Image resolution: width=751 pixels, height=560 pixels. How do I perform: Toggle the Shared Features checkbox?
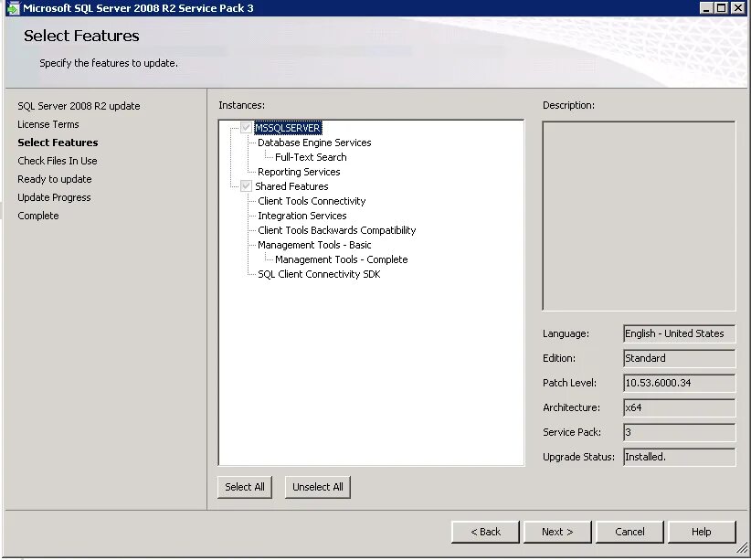(x=246, y=185)
